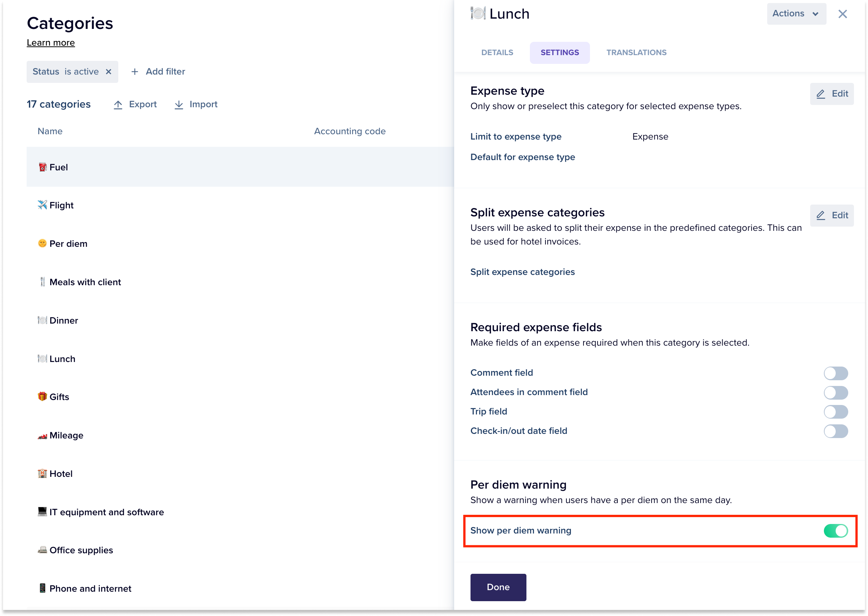Open IT equipment and software row
This screenshot has width=868, height=616.
pos(240,512)
